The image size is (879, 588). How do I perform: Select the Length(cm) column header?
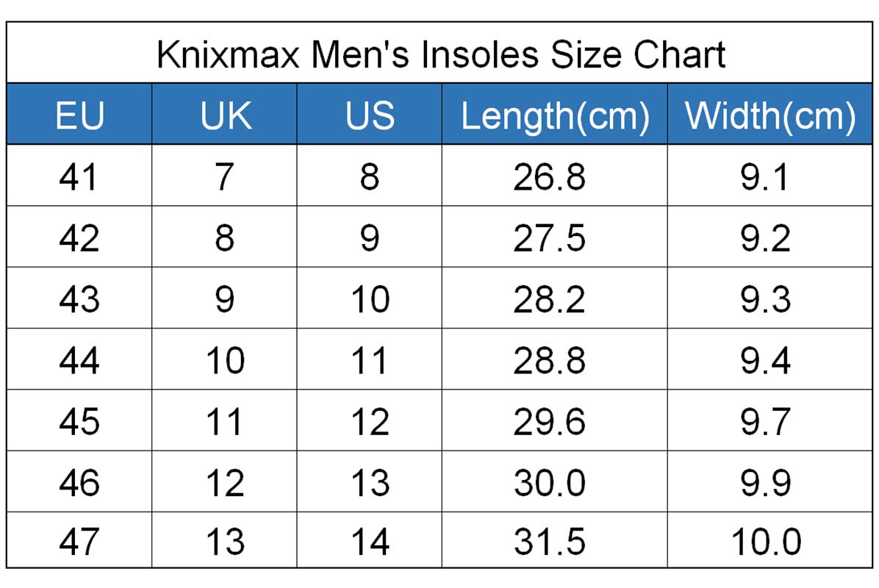pos(555,116)
